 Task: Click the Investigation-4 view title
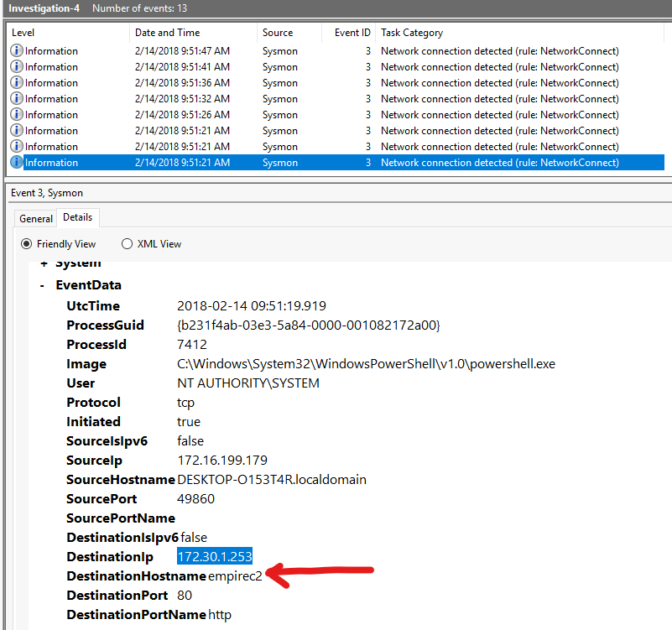tap(44, 8)
